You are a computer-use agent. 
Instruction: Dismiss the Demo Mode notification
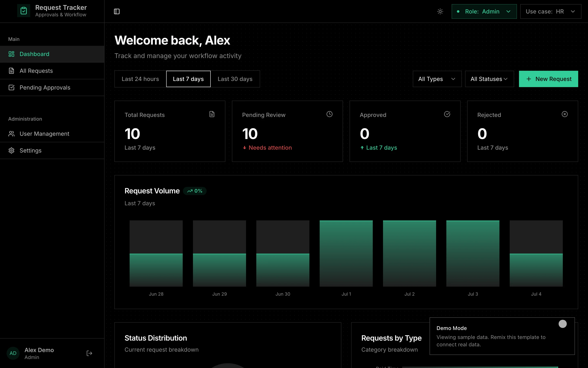(x=562, y=324)
